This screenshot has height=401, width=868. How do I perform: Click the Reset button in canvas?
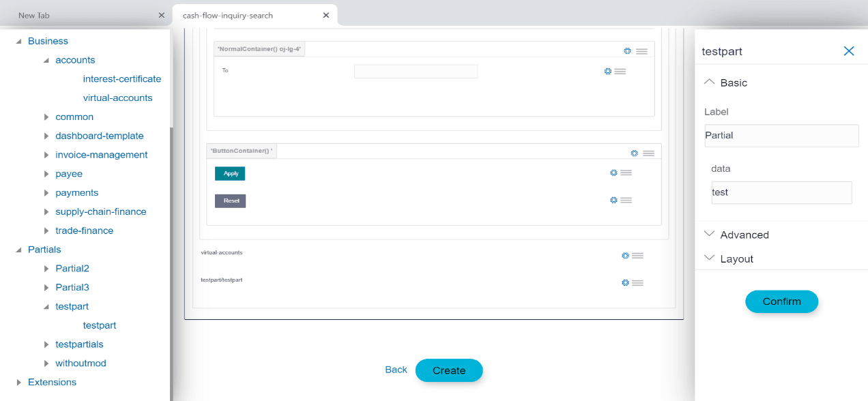230,200
